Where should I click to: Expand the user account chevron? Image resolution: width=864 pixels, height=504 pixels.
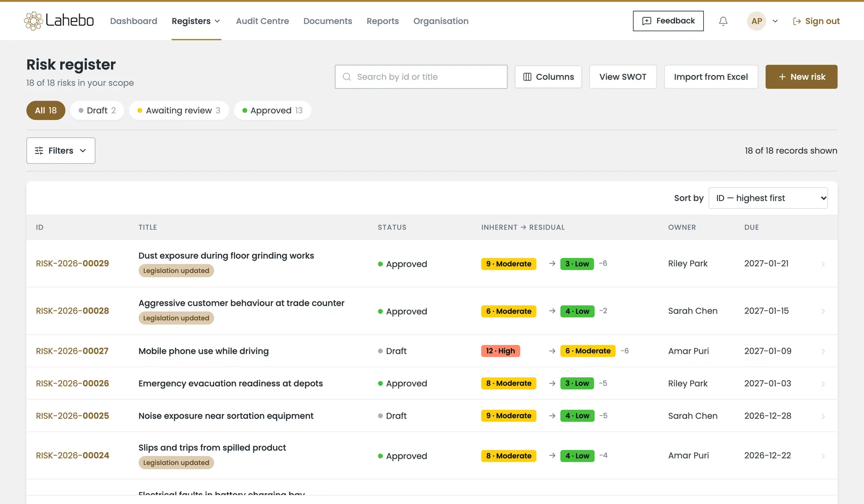tap(775, 21)
